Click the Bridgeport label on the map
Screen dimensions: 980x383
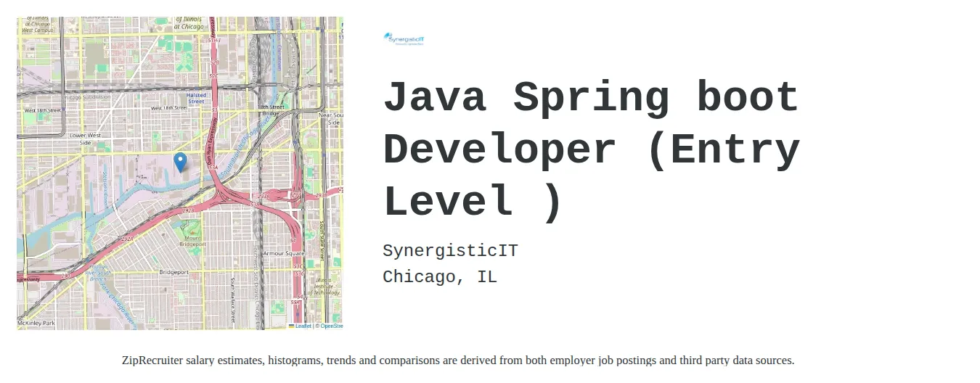[173, 272]
